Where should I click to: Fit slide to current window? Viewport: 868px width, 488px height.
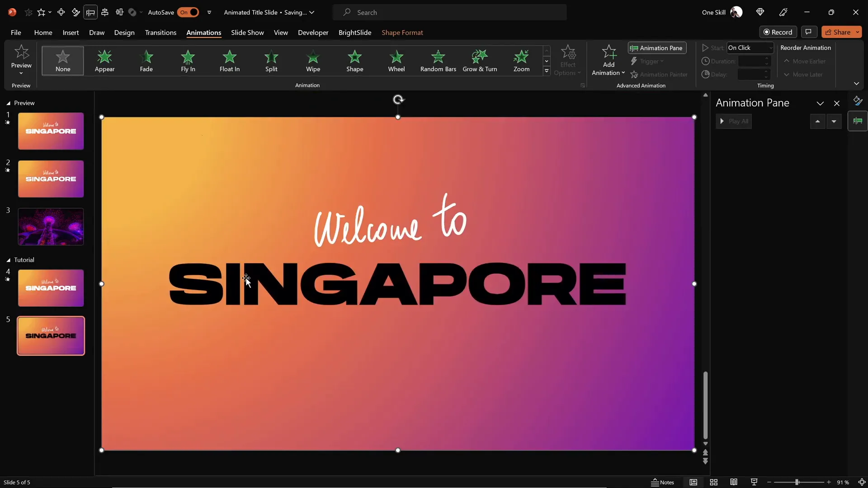[x=862, y=482]
